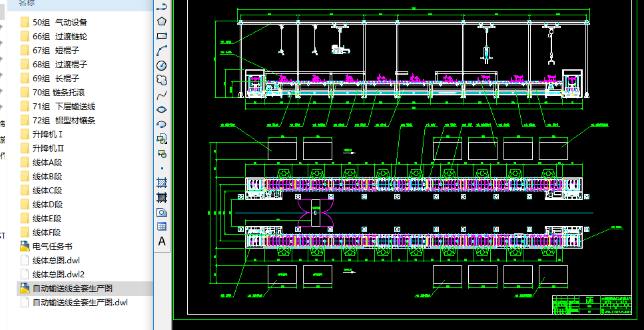Click the Table tool icon
The width and height of the screenshot is (644, 330).
point(162,227)
